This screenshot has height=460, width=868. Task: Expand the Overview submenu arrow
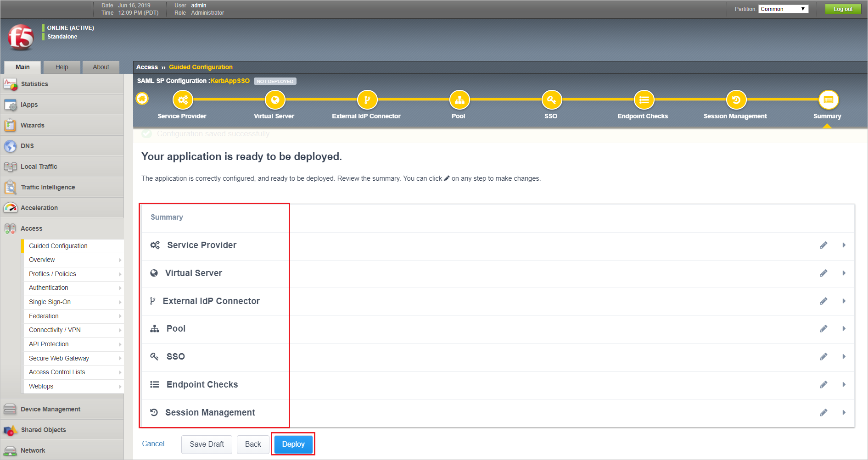click(120, 260)
